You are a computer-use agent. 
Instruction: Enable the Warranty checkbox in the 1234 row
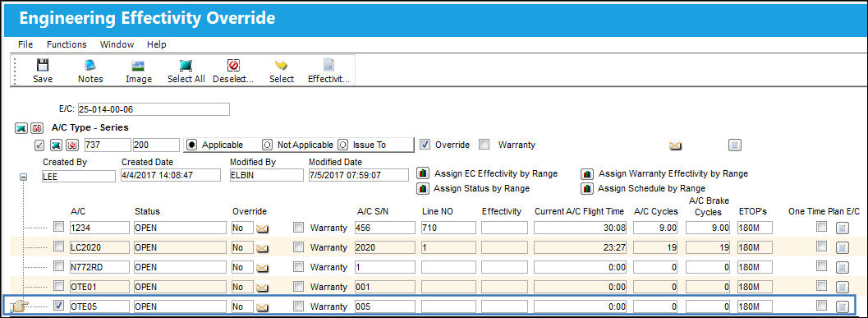(298, 227)
